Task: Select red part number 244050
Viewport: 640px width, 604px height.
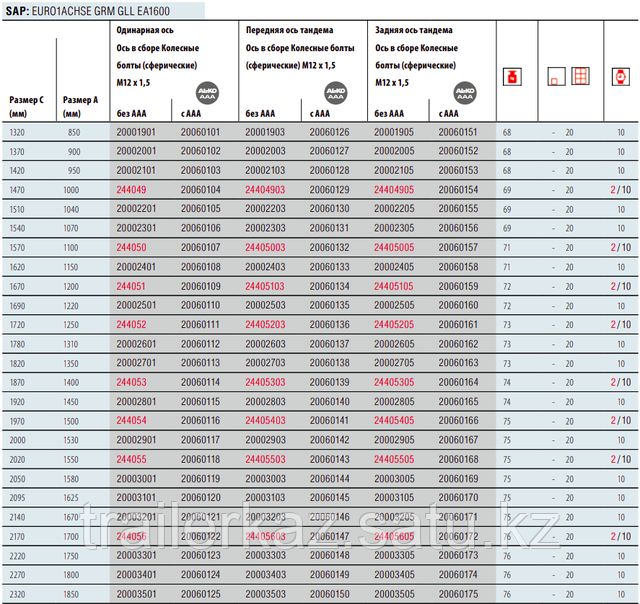Action: pos(131,247)
